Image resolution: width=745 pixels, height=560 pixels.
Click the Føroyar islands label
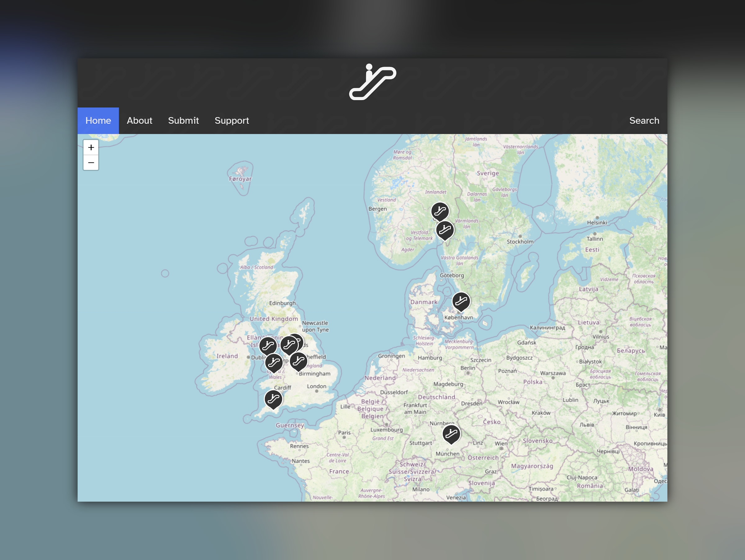(240, 179)
